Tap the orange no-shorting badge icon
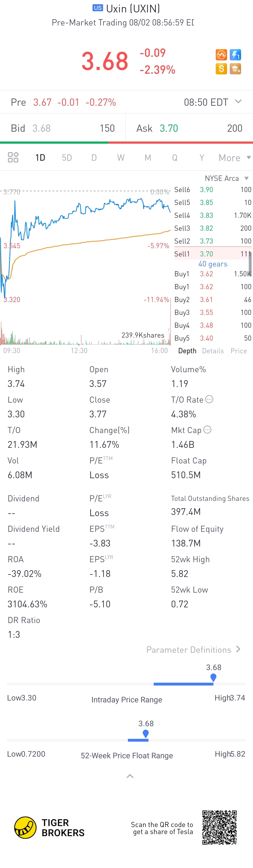253x868 pixels. 221,55
